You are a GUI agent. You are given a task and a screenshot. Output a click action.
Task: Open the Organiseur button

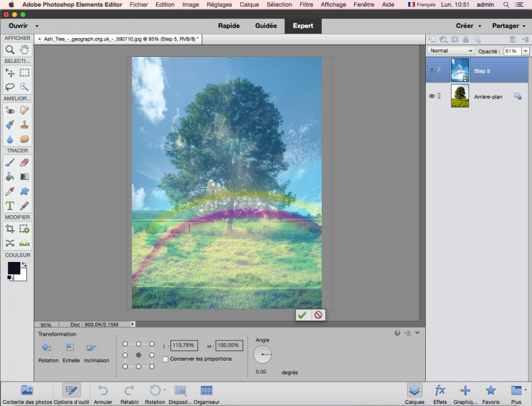(x=207, y=394)
